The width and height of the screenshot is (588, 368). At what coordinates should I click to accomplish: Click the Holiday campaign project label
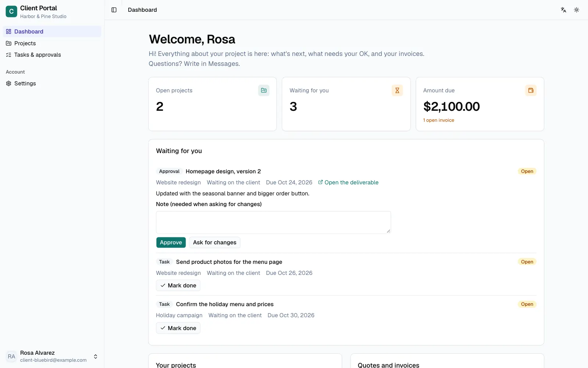[x=179, y=315]
